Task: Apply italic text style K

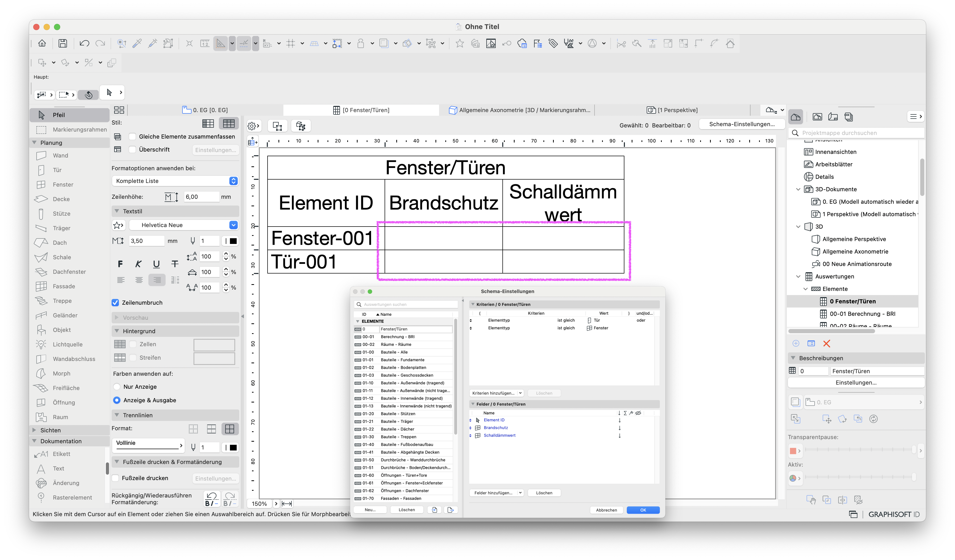Action: (138, 264)
